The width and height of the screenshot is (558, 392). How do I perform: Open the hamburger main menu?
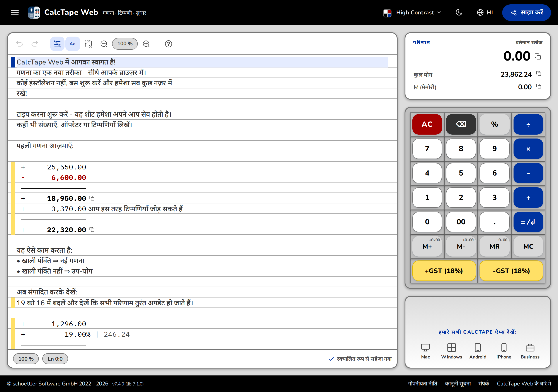[x=15, y=12]
